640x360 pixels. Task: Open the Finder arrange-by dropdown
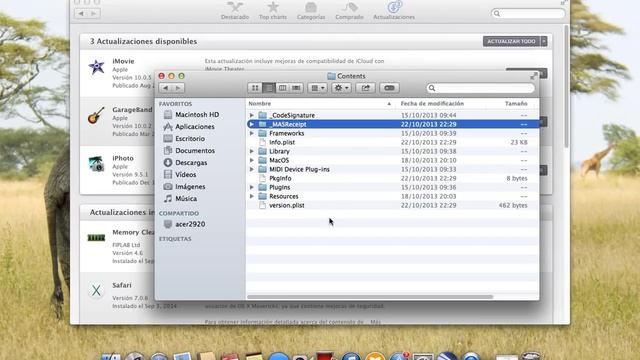pos(318,88)
